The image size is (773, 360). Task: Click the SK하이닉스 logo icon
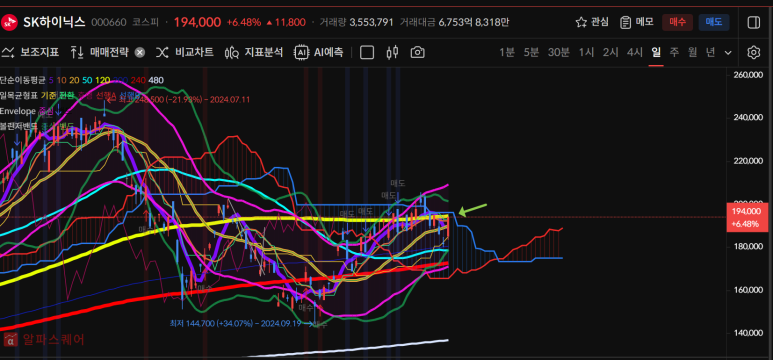pyautogui.click(x=8, y=22)
